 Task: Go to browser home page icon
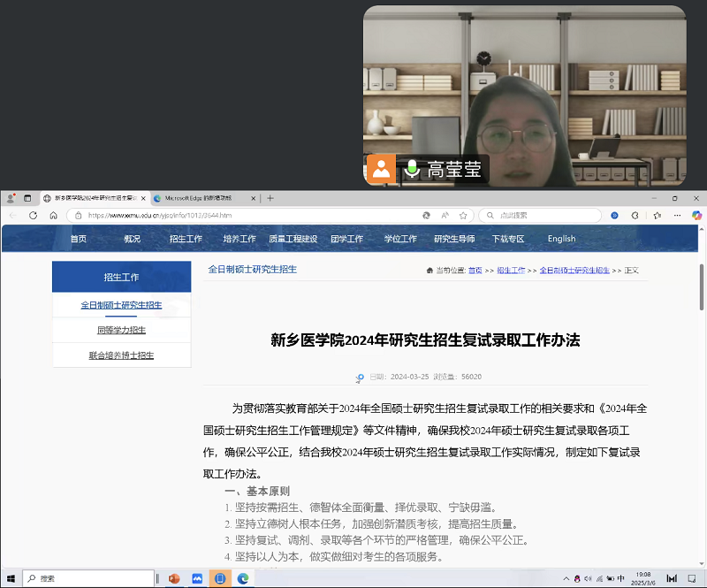click(53, 215)
